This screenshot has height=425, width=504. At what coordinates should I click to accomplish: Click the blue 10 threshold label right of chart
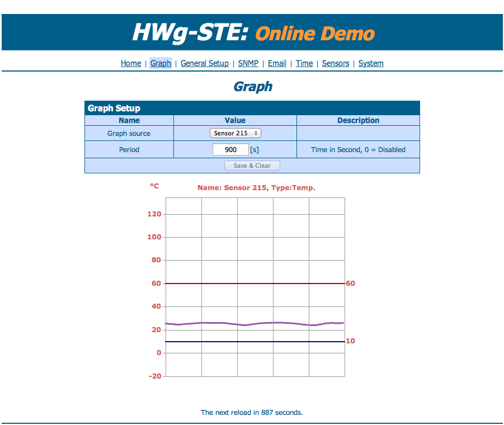[350, 341]
